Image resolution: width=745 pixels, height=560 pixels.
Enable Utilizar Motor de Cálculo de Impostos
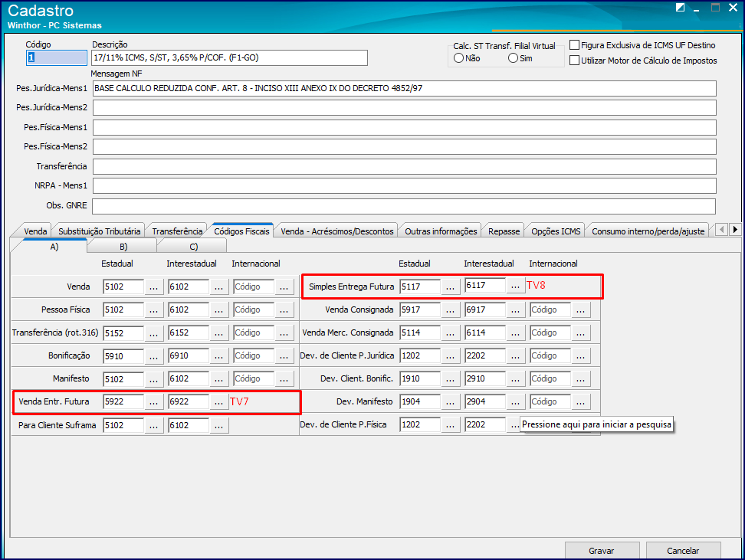coord(574,61)
